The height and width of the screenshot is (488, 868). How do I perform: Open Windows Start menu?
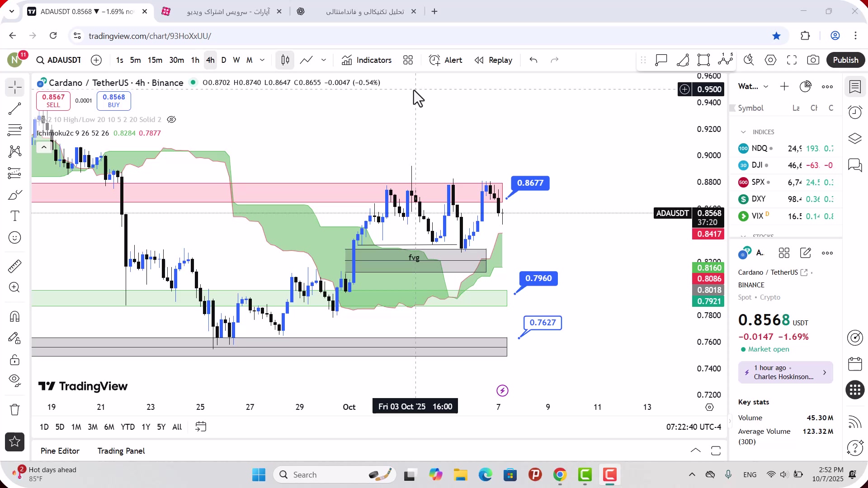tap(259, 475)
